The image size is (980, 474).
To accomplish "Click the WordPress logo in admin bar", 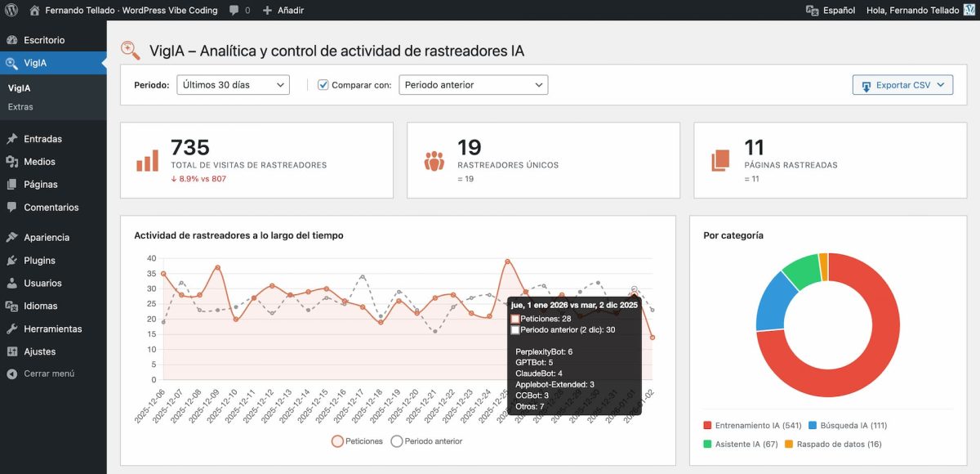I will tap(10, 11).
